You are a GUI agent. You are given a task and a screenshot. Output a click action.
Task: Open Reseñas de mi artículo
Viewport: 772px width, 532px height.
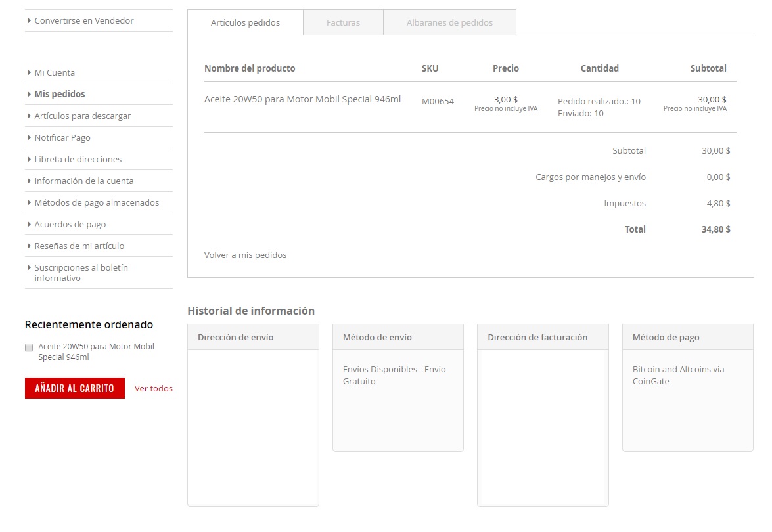click(x=79, y=246)
